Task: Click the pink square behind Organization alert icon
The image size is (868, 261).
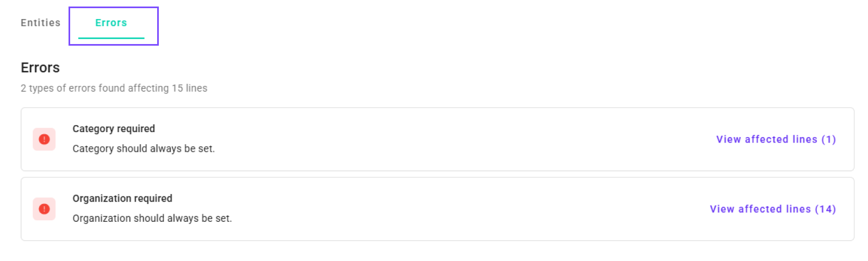Action: (x=44, y=209)
